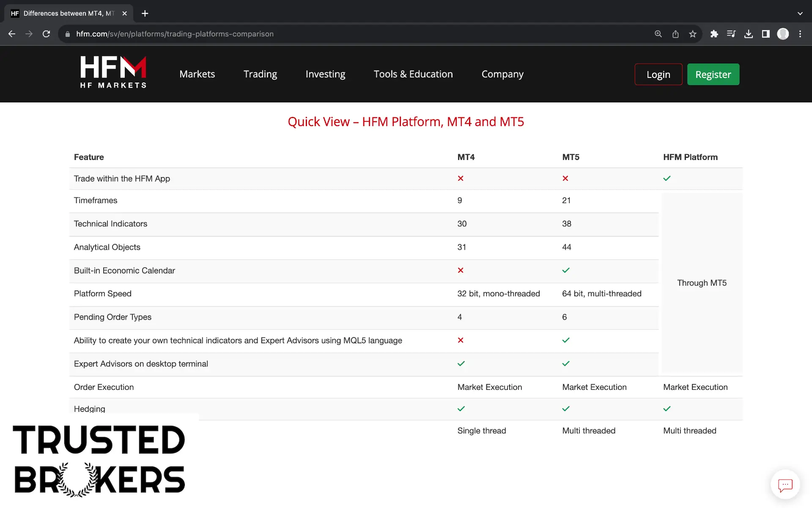The width and height of the screenshot is (812, 508).
Task: Open a new browser tab
Action: (145, 14)
